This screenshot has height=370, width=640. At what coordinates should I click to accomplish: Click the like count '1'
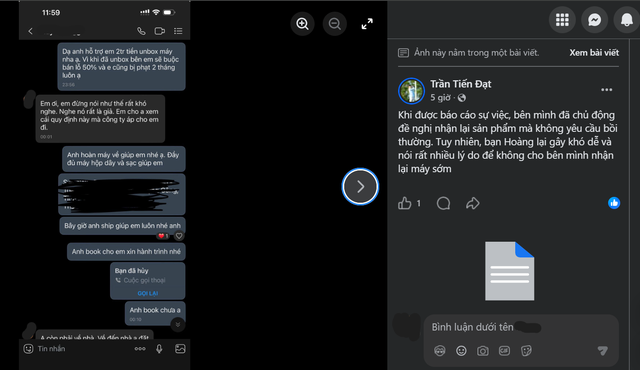[x=418, y=203]
